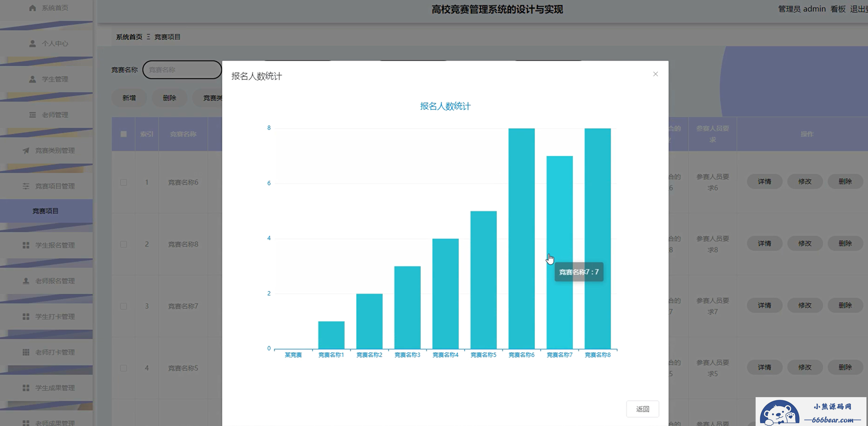This screenshot has width=868, height=426.
Task: Click the grid icon beside 学生打卡管理
Action: pos(26,317)
